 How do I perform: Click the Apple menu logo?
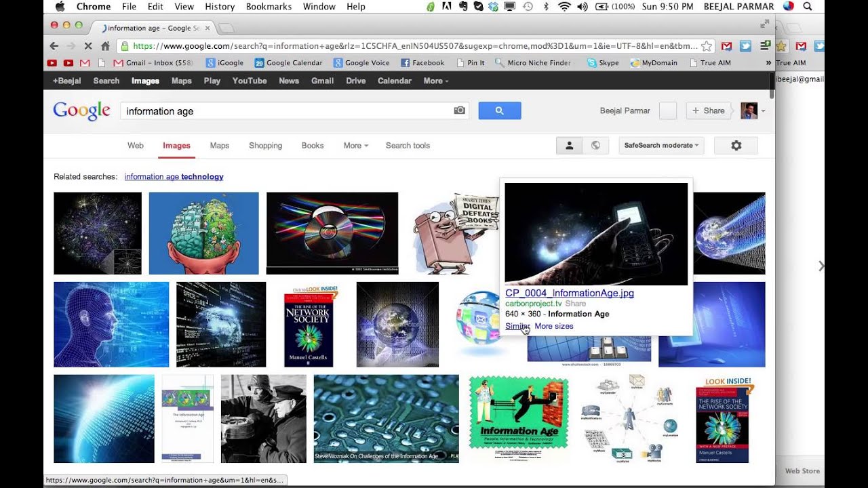coord(60,7)
